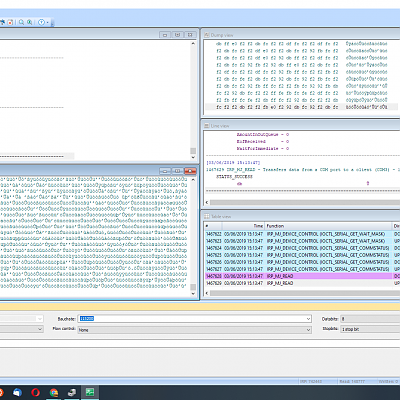Click the Line view panel icon
This screenshot has height=400, width=400.
click(207, 126)
